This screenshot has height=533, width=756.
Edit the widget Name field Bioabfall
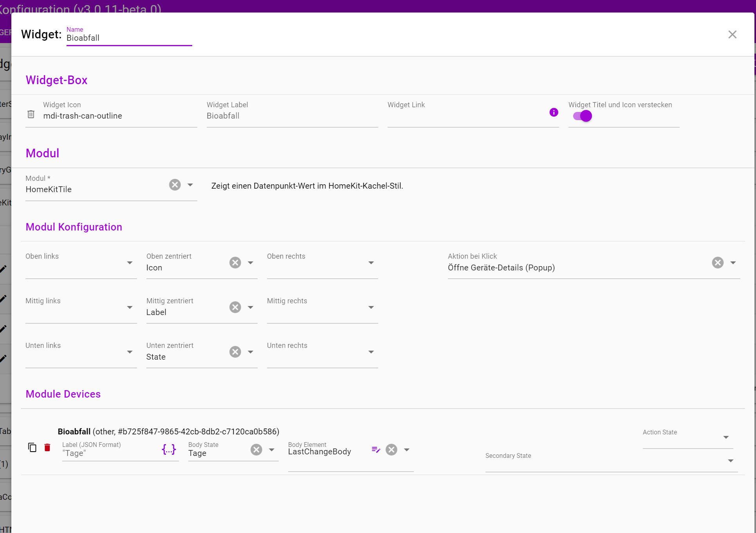[129, 38]
